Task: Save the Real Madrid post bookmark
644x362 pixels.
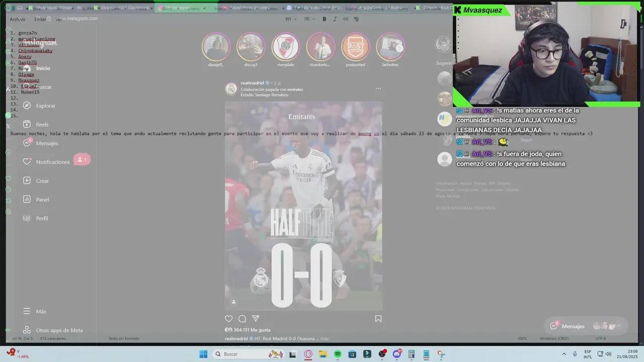Action: [x=378, y=319]
